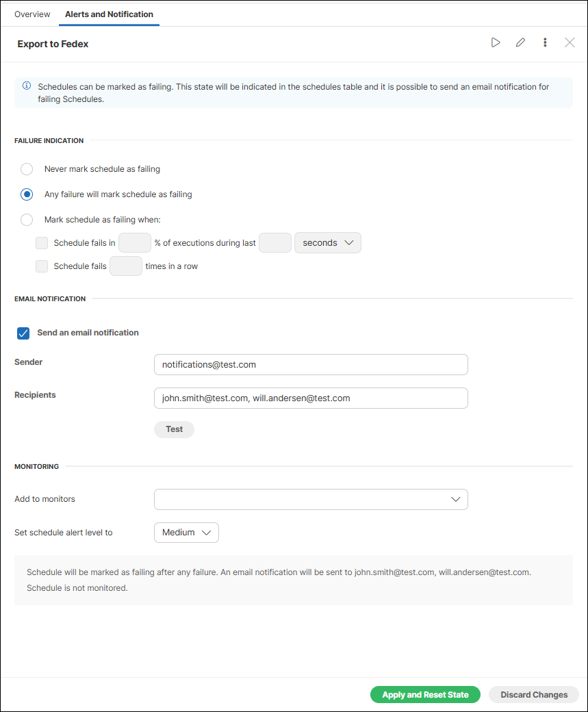Open the three-dot options menu

[545, 42]
